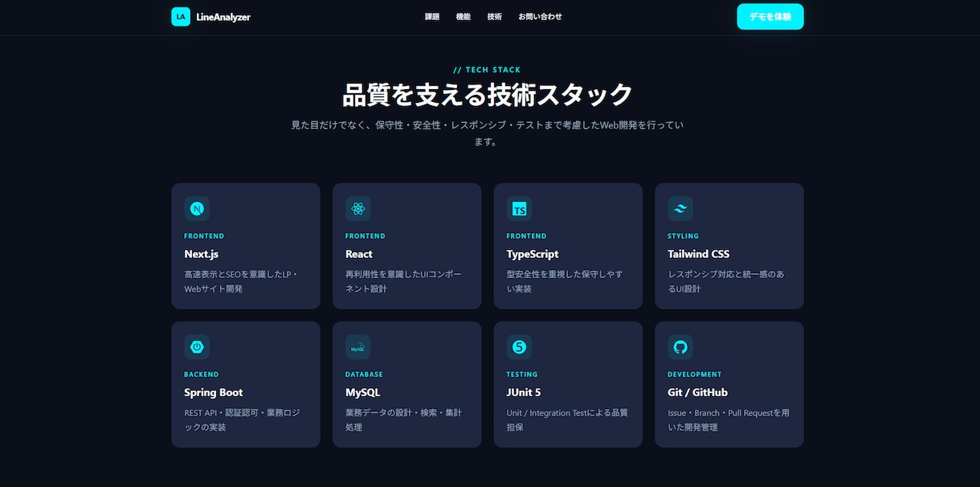Select the Spring Boot card title
The image size is (980, 487).
[214, 392]
